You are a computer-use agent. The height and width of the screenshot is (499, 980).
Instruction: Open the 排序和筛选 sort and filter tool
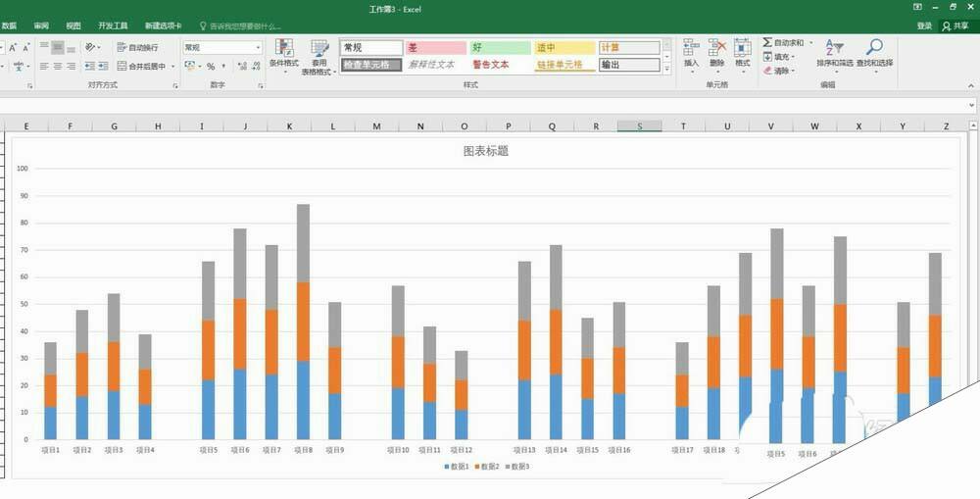[x=833, y=54]
